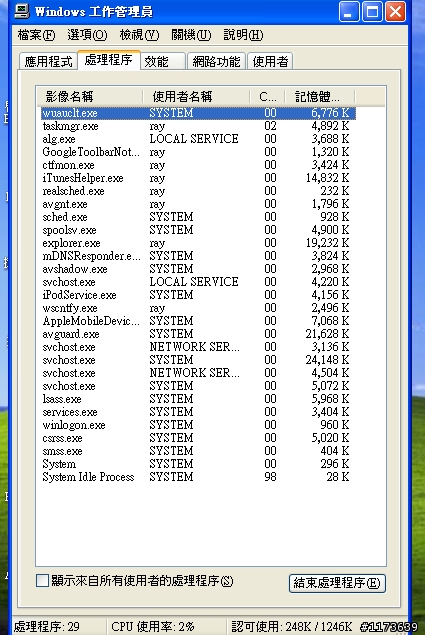Image resolution: width=425 pixels, height=635 pixels.
Task: Switch to the 效能 tab
Action: 163,62
